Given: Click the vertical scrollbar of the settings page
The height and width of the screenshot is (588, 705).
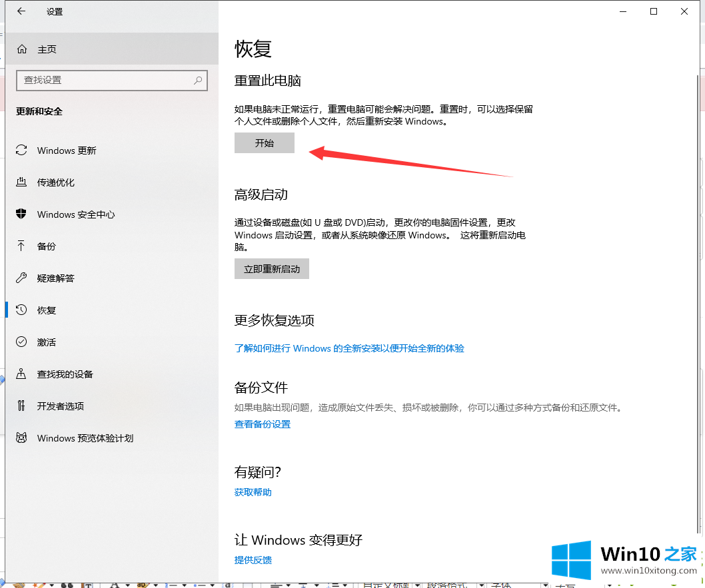Looking at the screenshot, I should tap(698, 304).
